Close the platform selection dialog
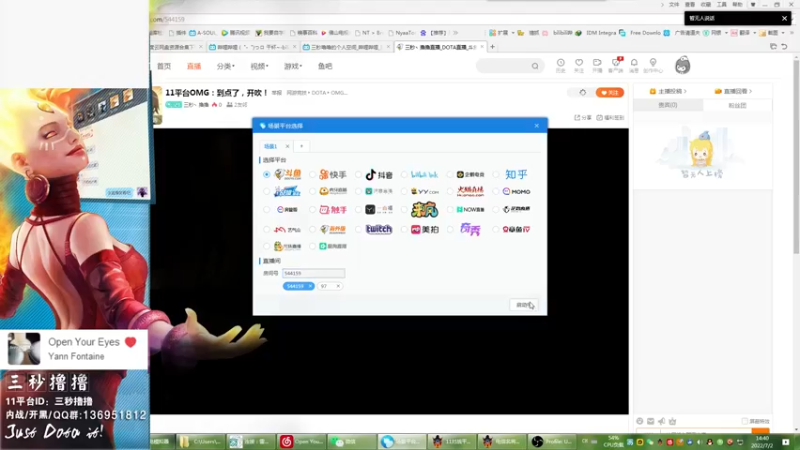The image size is (800, 450). [536, 126]
